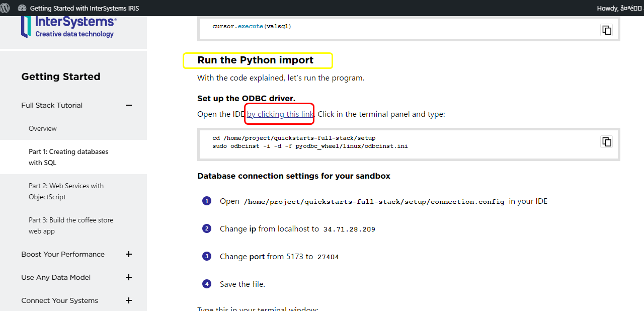Image resolution: width=644 pixels, height=311 pixels.
Task: Click the 'Run the Python import' heading
Action: (255, 60)
